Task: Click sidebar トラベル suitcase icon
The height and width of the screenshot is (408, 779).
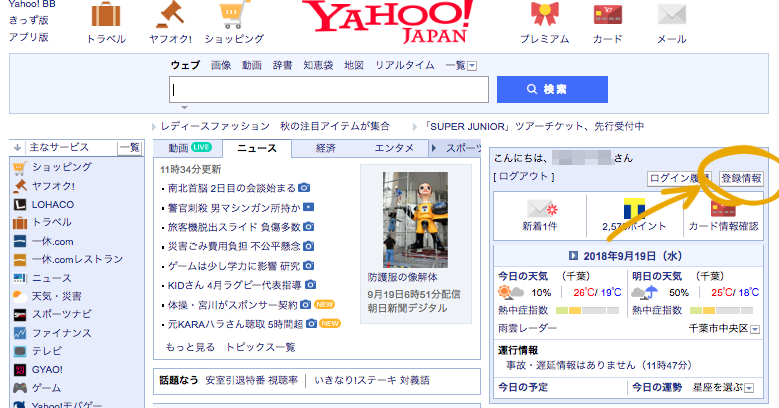Action: pos(19,223)
